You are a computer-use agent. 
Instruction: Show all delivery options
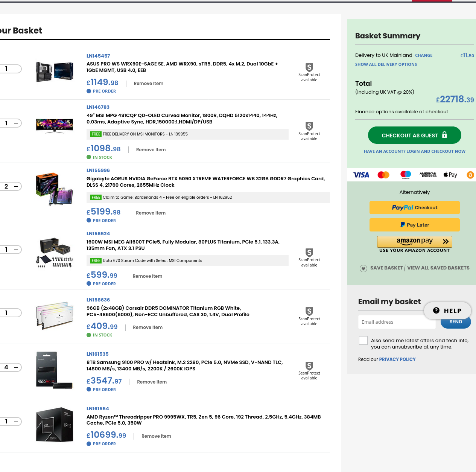click(x=386, y=64)
